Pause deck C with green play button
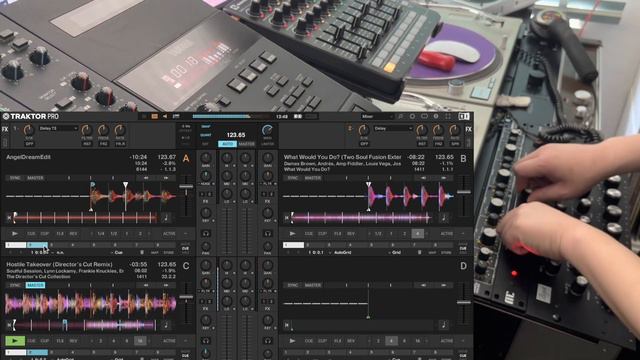The width and height of the screenshot is (640, 360). coord(15,340)
